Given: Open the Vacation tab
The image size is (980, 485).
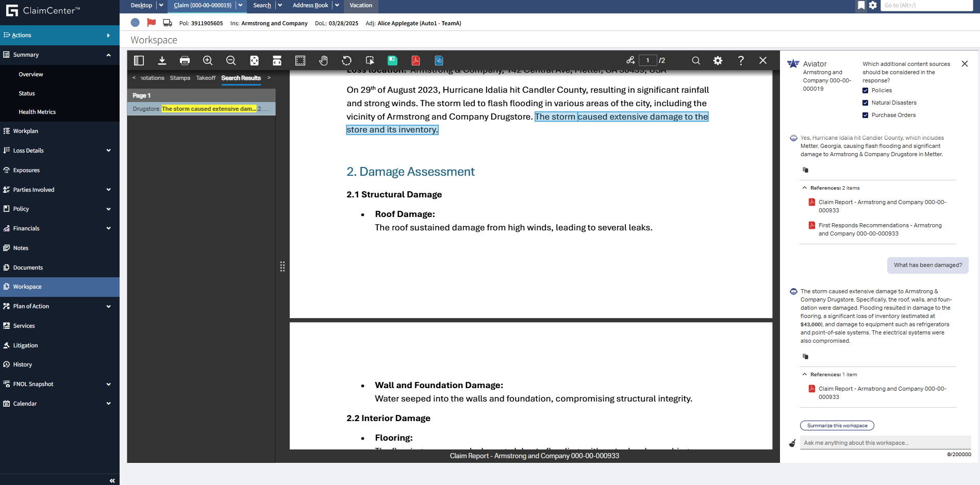Looking at the screenshot, I should 361,5.
